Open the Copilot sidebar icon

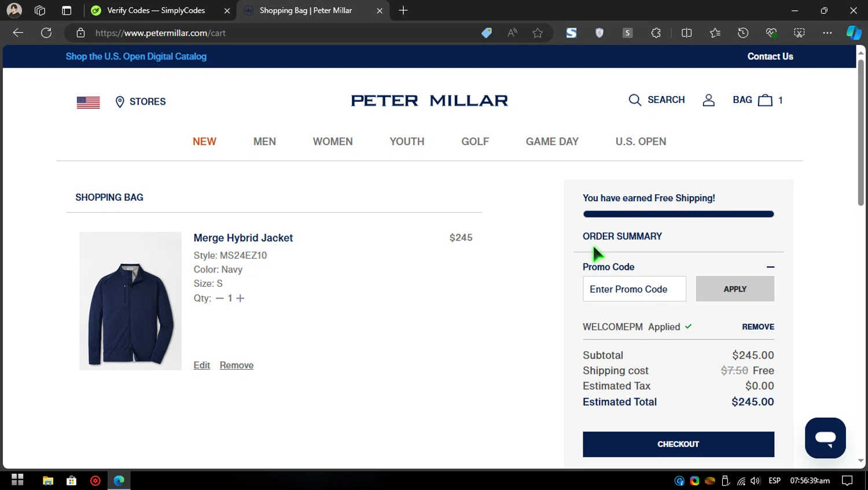(x=854, y=33)
